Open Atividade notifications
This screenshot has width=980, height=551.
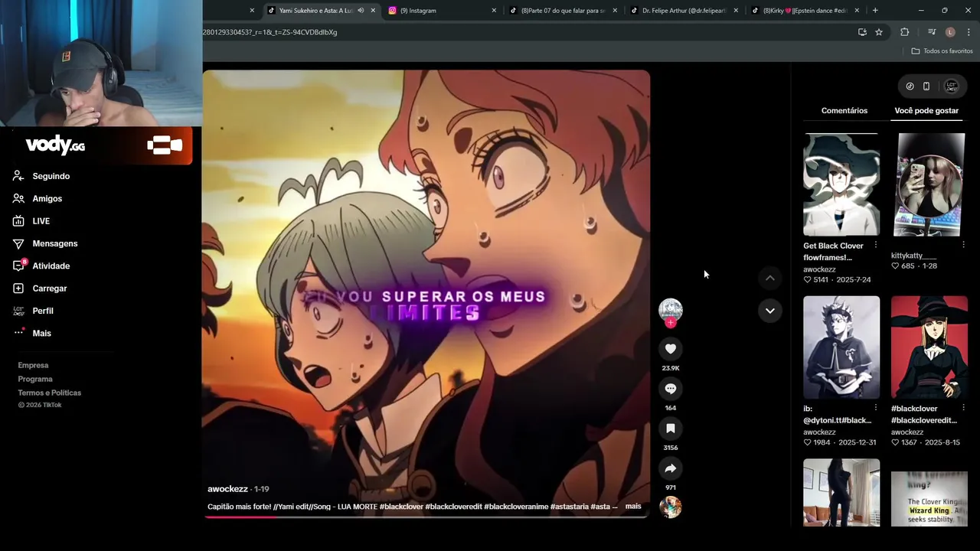point(51,266)
